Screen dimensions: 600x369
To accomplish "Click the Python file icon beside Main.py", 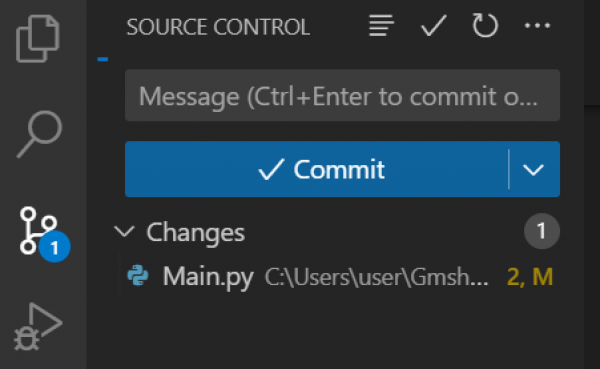I will tap(138, 276).
